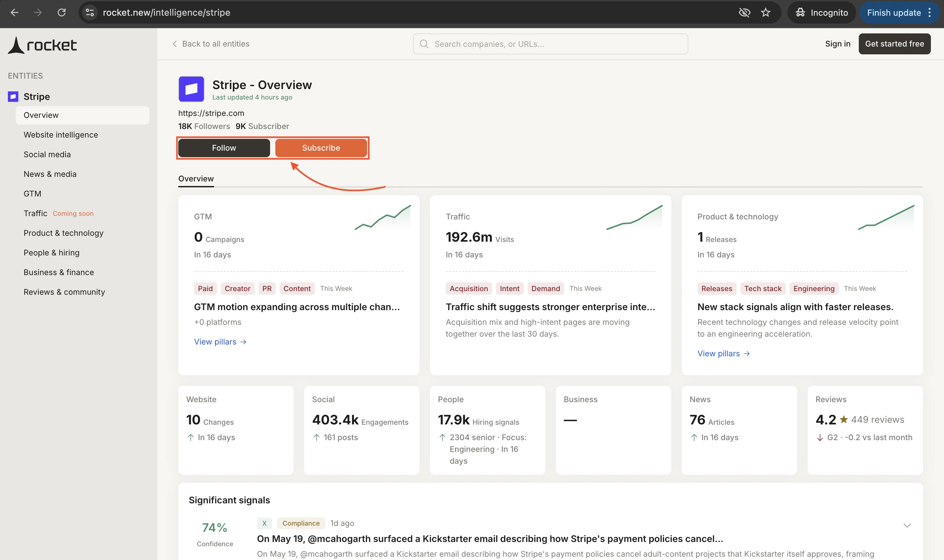The image size is (944, 560).
Task: Open the Incognito indicator
Action: pyautogui.click(x=821, y=12)
